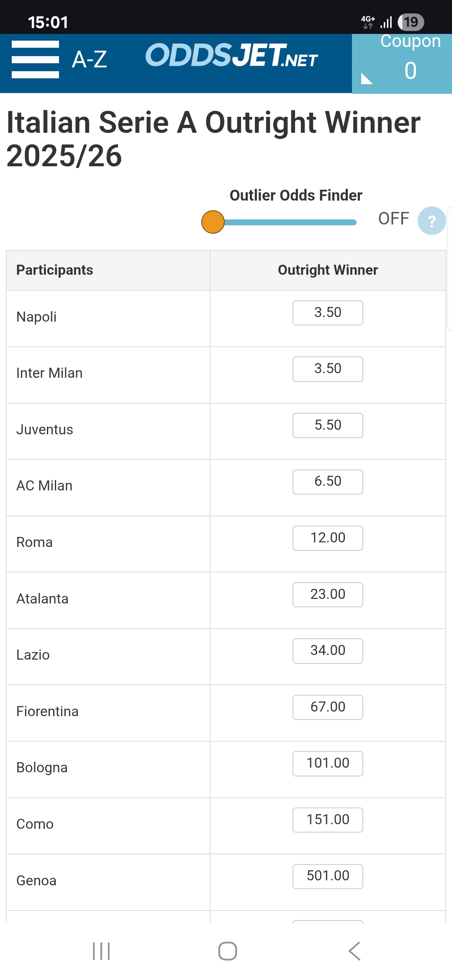
Task: Open the A-Z menu
Action: pyautogui.click(x=89, y=59)
